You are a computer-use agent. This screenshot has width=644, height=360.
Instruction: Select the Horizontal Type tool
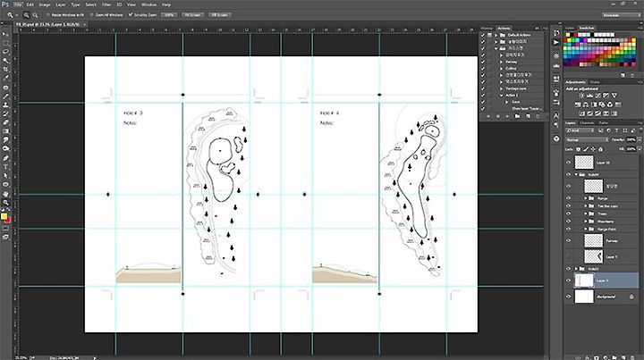[x=5, y=167]
